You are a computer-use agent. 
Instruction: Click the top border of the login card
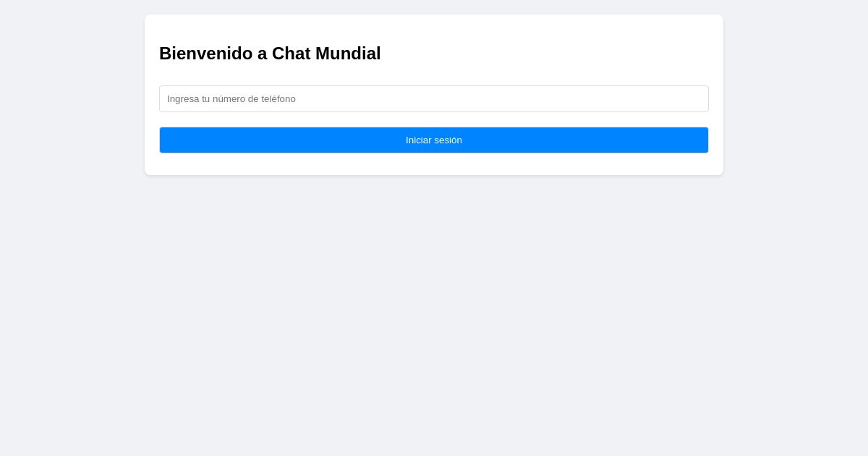coord(434,15)
